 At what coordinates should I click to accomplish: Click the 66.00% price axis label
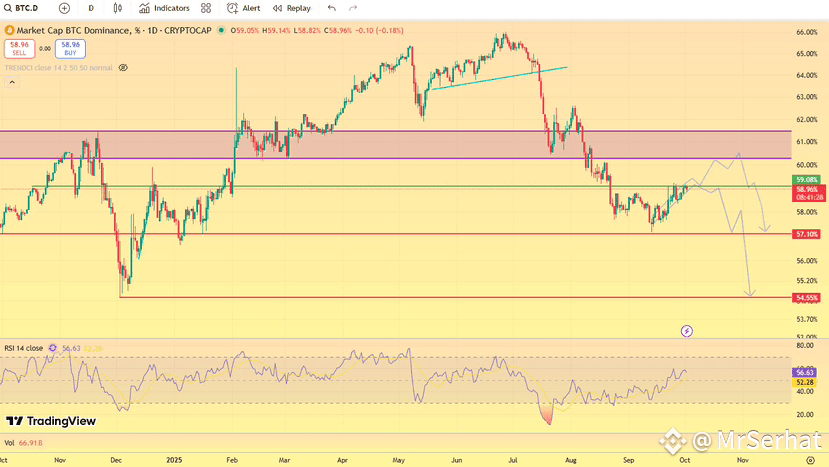(806, 32)
